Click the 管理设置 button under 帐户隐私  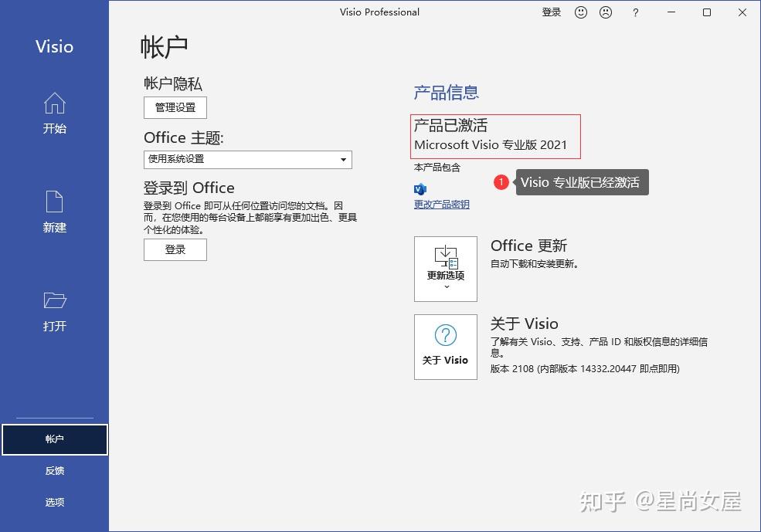(175, 107)
